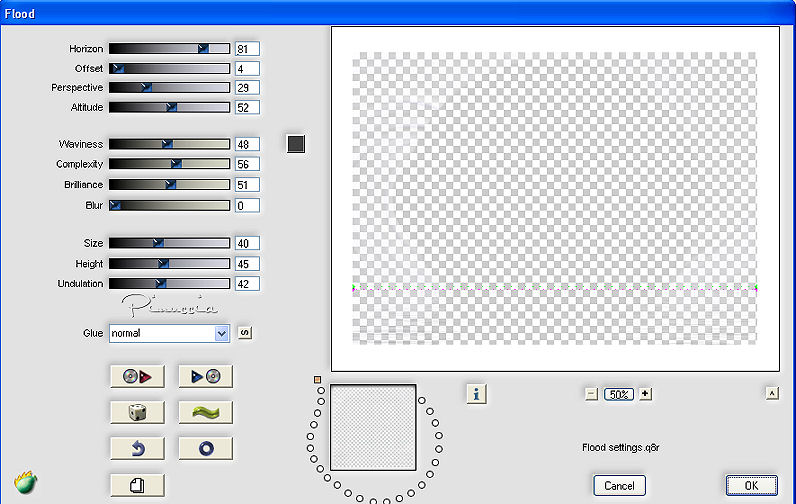This screenshot has height=504, width=796.
Task: Click the square preset thumbnail preview
Action: 373,427
